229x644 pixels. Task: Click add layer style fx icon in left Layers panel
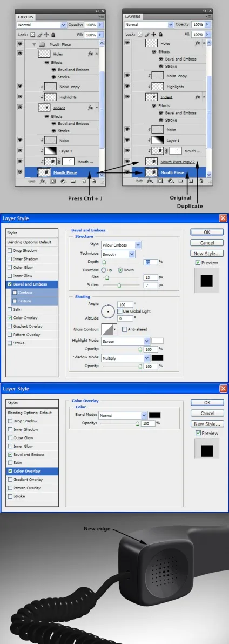[x=42, y=181]
